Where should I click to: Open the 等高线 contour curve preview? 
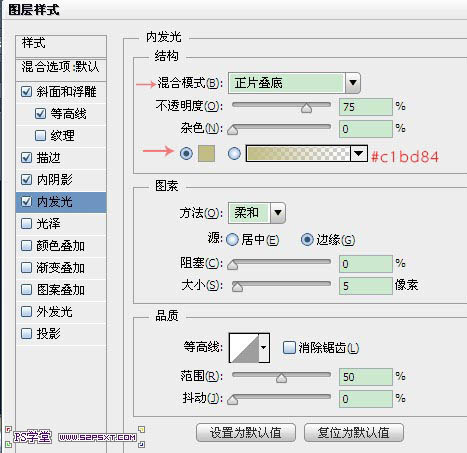coord(244,348)
